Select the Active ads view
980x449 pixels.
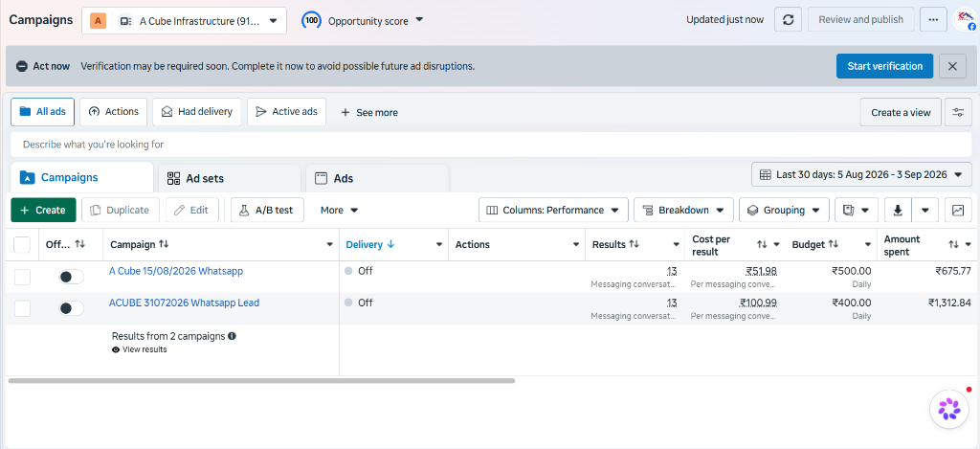[x=286, y=112]
